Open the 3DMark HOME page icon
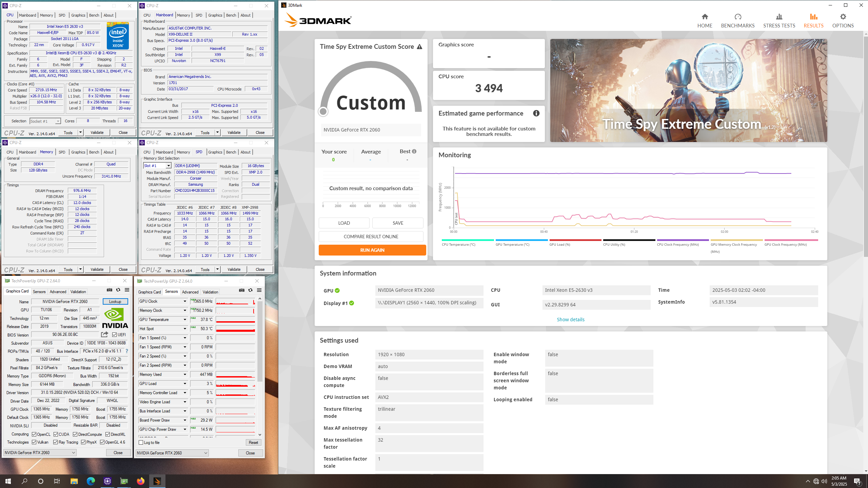 coord(705,17)
